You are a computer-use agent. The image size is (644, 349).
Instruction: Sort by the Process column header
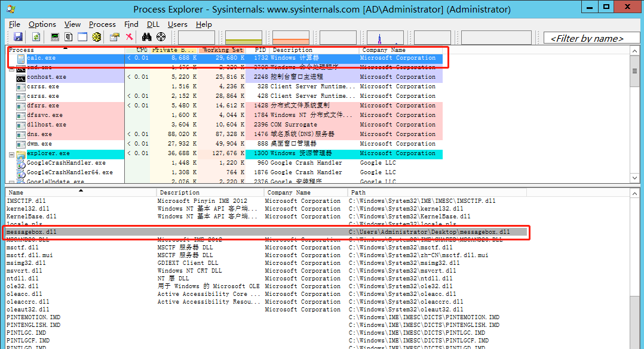tap(66, 50)
